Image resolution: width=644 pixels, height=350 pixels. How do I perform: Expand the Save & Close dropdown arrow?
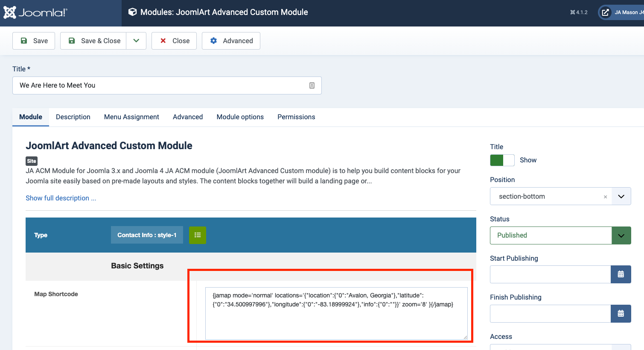(136, 41)
